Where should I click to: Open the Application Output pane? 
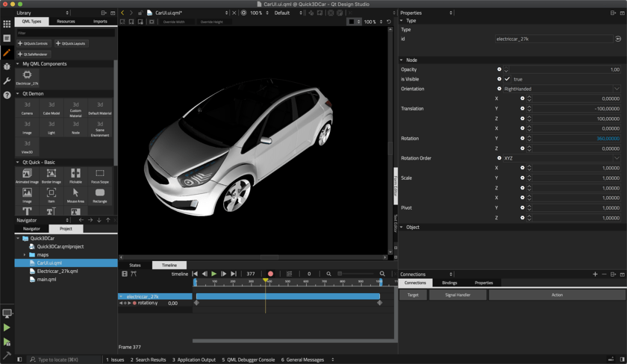point(194,360)
